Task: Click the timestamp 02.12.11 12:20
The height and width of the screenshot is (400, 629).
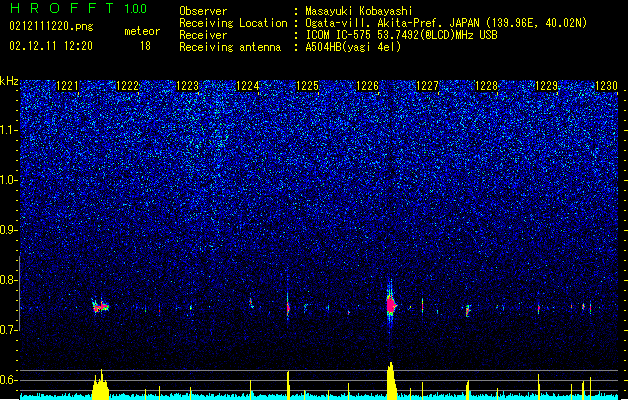Action: click(51, 46)
